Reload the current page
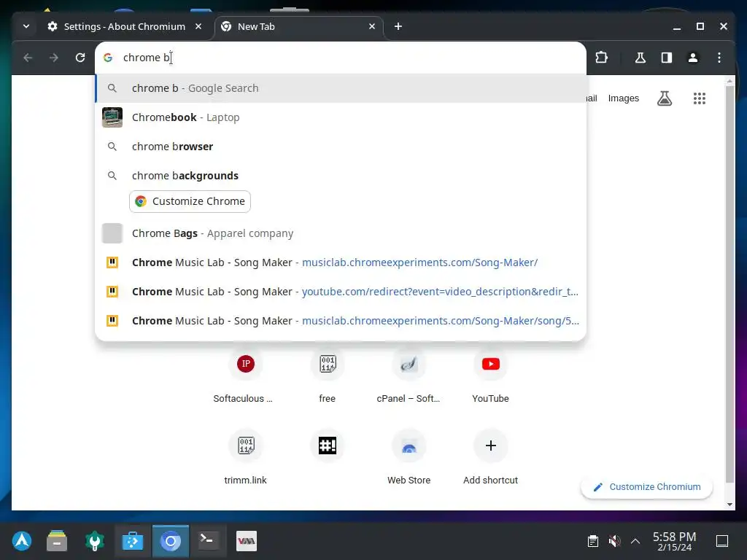Image resolution: width=747 pixels, height=560 pixels. (80, 58)
